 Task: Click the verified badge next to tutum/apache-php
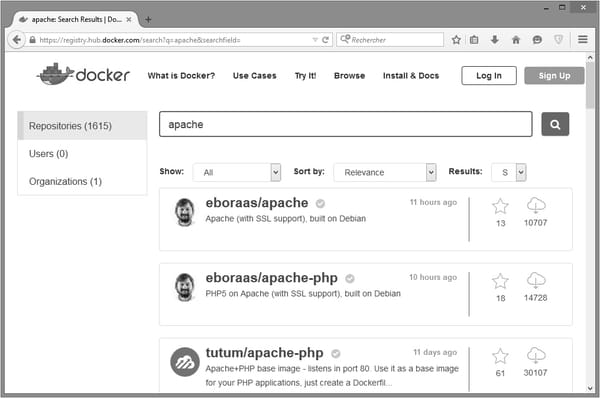tap(336, 354)
